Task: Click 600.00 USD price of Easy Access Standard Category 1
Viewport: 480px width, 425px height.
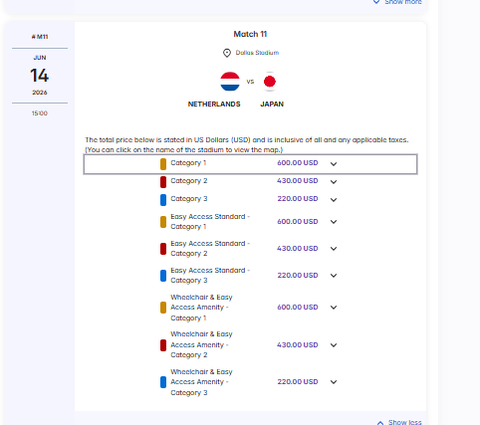Action: click(298, 222)
